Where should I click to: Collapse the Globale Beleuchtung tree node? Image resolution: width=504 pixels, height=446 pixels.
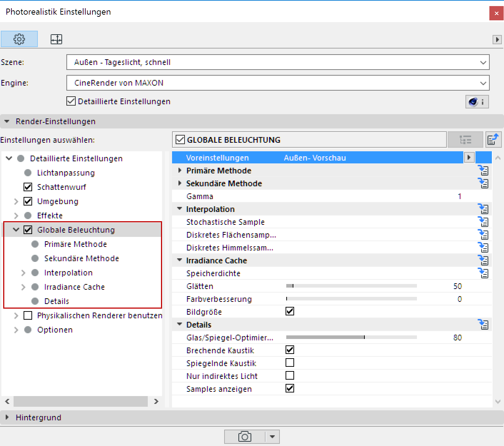(x=16, y=230)
